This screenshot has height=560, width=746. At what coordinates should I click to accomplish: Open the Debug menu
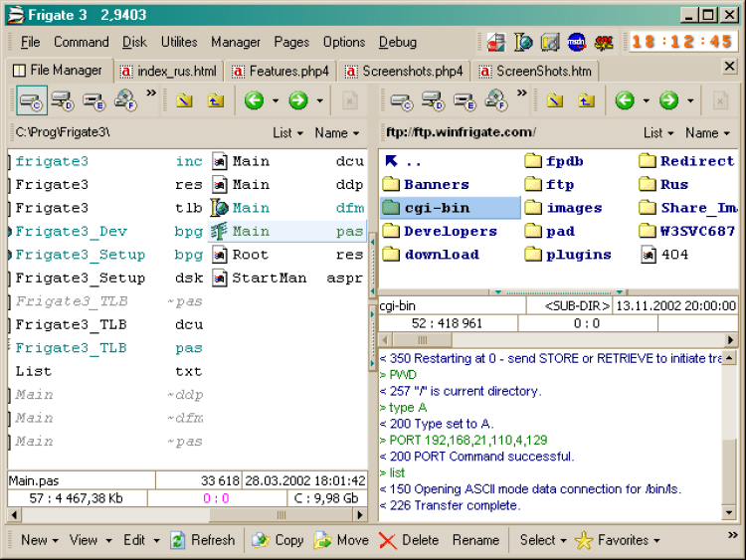397,43
